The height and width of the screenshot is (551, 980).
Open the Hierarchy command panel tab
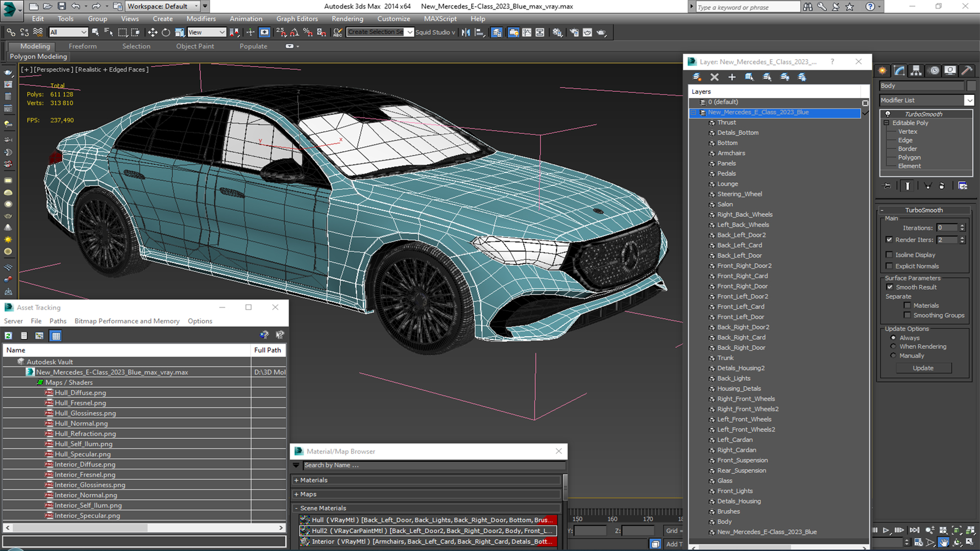pyautogui.click(x=916, y=70)
